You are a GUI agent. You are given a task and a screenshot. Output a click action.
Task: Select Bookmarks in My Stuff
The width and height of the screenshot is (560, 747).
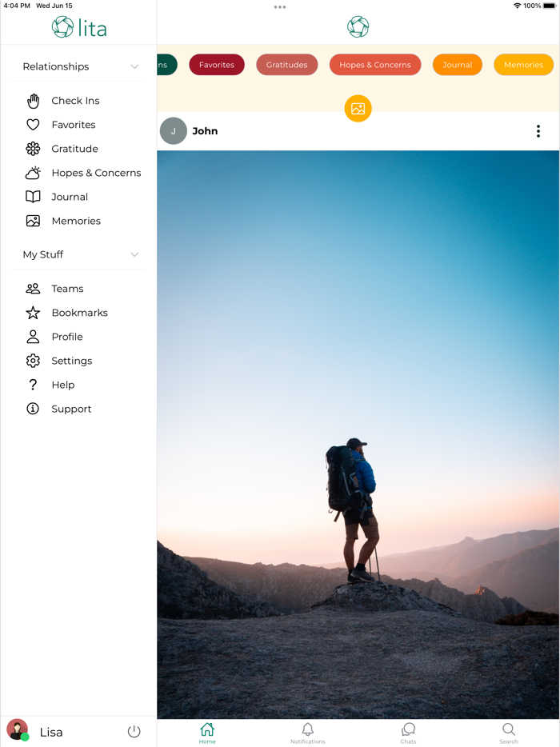tap(78, 313)
